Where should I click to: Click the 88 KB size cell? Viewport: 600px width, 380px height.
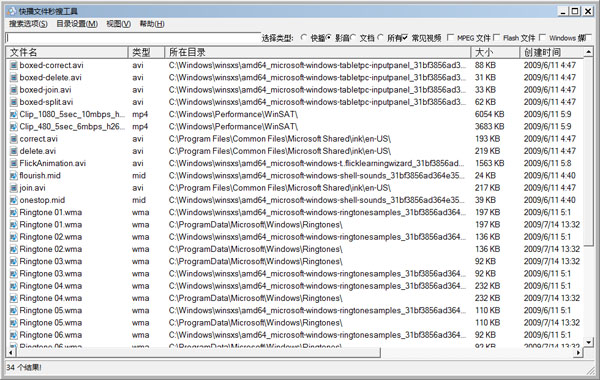coord(485,65)
